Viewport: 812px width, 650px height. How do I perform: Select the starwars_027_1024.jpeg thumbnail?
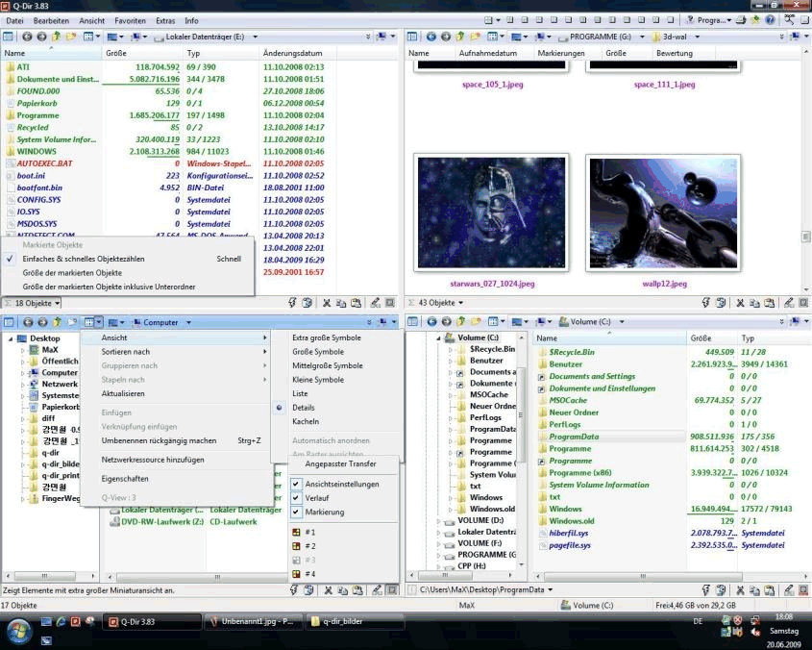(491, 212)
